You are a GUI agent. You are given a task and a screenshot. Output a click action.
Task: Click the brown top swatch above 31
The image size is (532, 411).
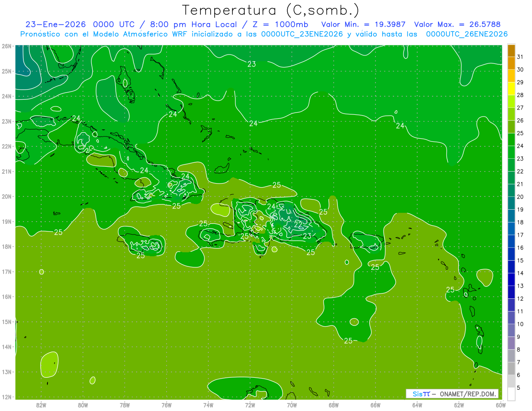pyautogui.click(x=511, y=51)
